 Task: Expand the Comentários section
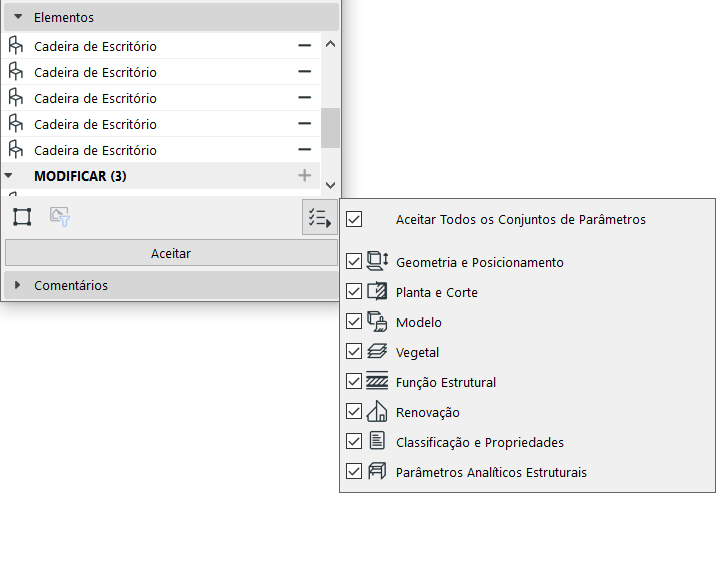click(x=18, y=285)
